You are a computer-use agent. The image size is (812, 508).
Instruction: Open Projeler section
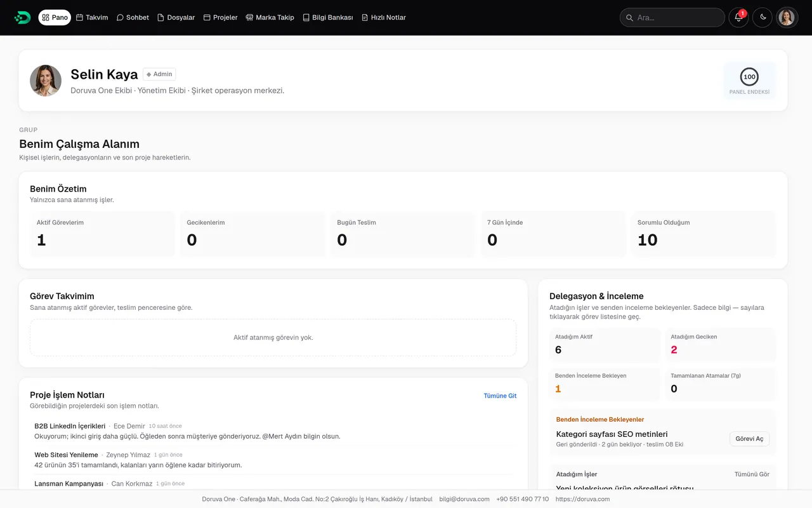point(220,18)
